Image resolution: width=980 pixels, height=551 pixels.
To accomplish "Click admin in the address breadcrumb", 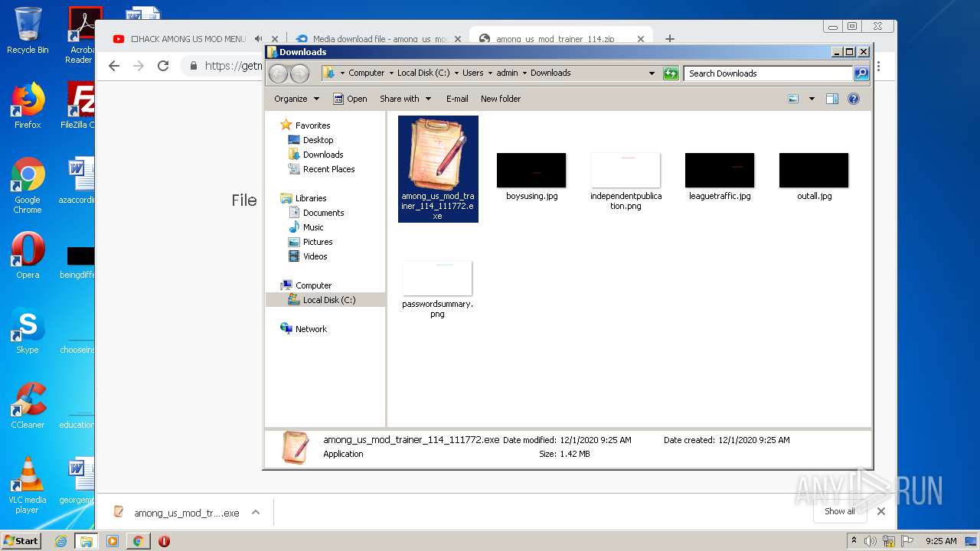I will (x=507, y=73).
